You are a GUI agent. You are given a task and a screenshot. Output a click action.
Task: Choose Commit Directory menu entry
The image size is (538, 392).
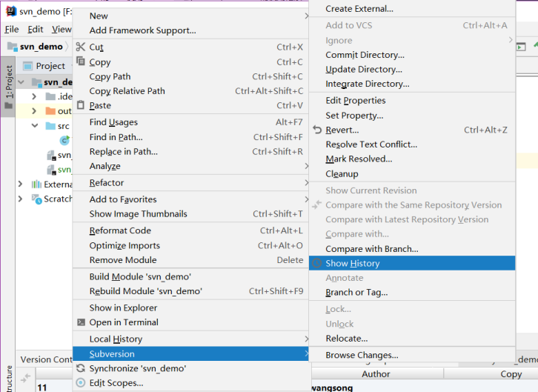pyautogui.click(x=365, y=55)
